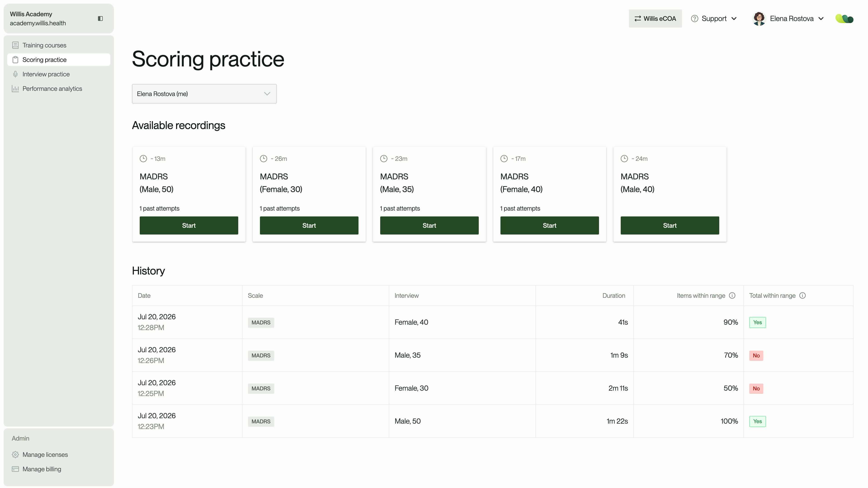
Task: Open Manage licenses under Admin
Action: tap(59, 455)
